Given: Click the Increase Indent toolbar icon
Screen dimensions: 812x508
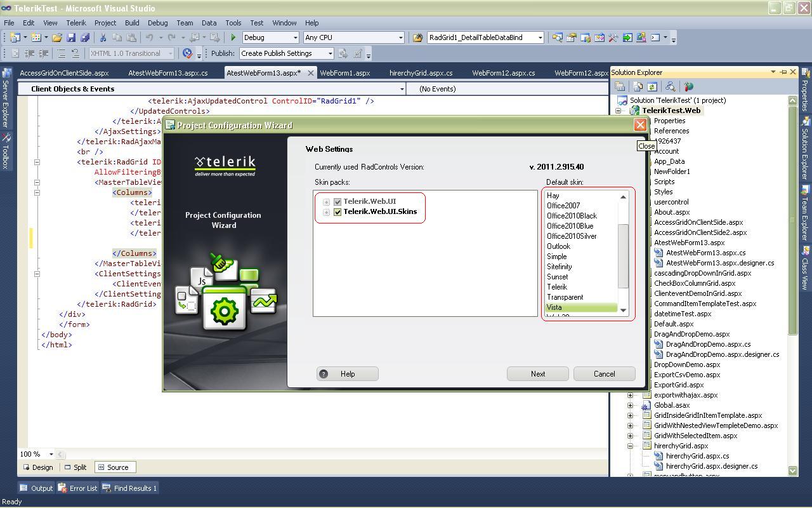Looking at the screenshot, I should [x=43, y=53].
